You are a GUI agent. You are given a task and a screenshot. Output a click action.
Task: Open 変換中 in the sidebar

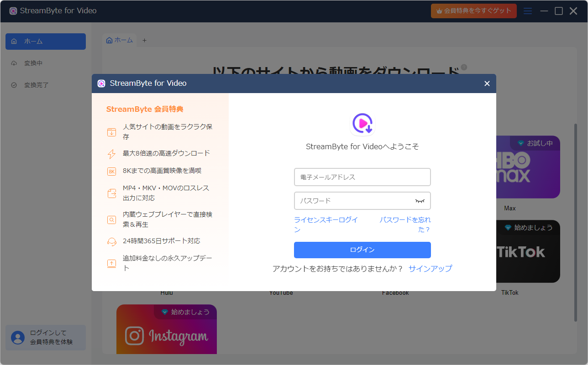[x=46, y=63]
